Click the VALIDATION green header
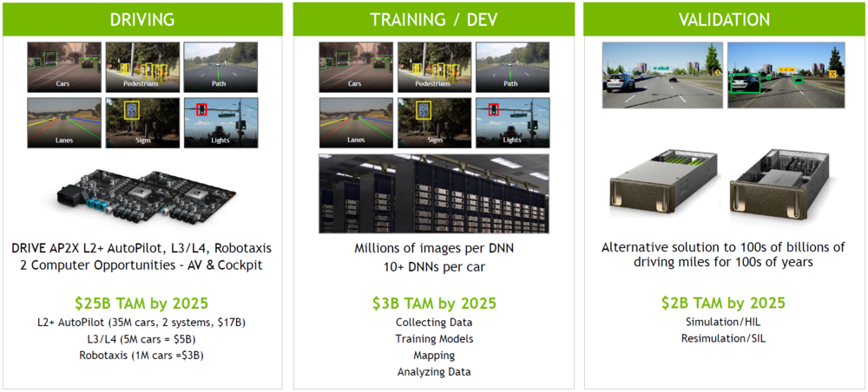Image resolution: width=868 pixels, height=392 pixels. point(724,19)
